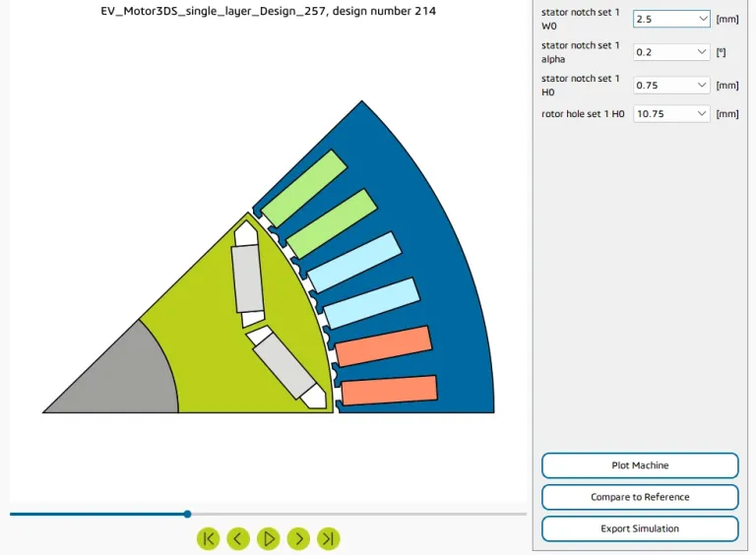The width and height of the screenshot is (756, 555).
Task: Expand rotor hole set 1 H0 dropdown
Action: [672, 113]
